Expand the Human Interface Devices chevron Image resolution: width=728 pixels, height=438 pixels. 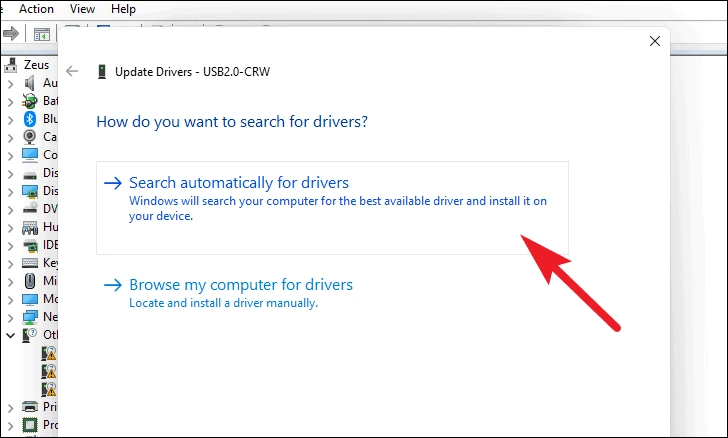click(x=11, y=228)
